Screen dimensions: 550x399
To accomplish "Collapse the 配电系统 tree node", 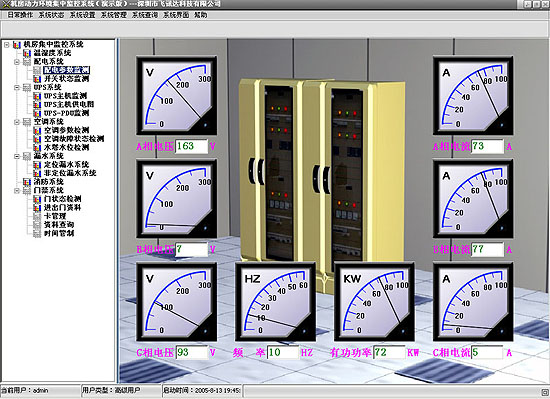I will tap(17, 62).
